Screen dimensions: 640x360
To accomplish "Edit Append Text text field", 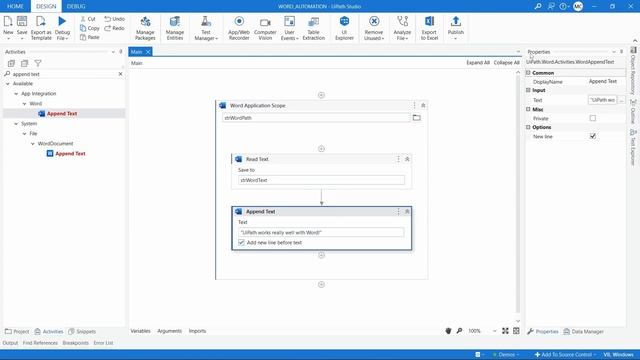I will pyautogui.click(x=321, y=232).
